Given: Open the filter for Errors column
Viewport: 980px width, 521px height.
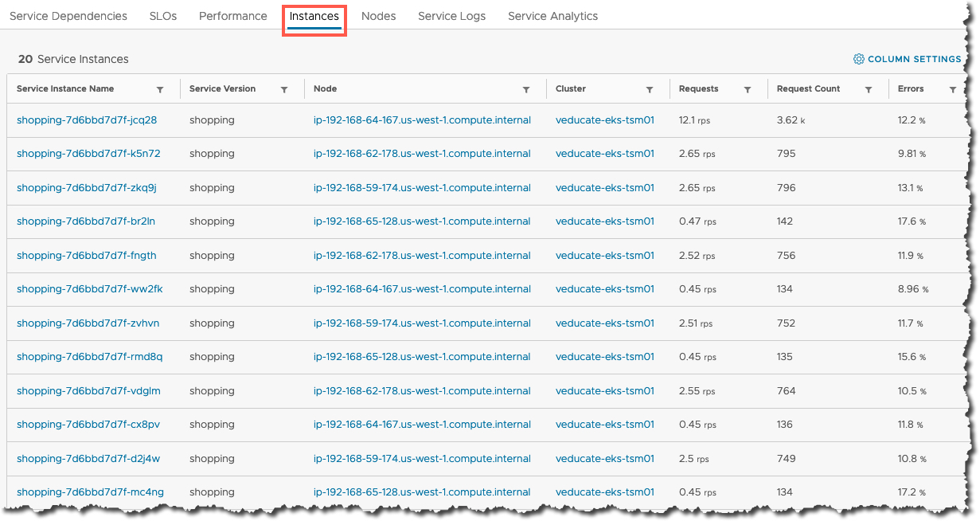Looking at the screenshot, I should [x=953, y=90].
